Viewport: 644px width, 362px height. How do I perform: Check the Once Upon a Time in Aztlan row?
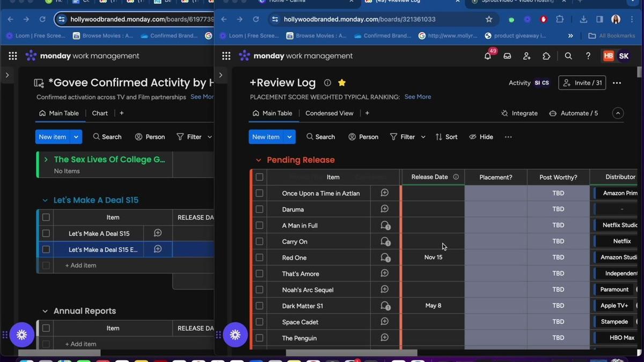pyautogui.click(x=259, y=193)
